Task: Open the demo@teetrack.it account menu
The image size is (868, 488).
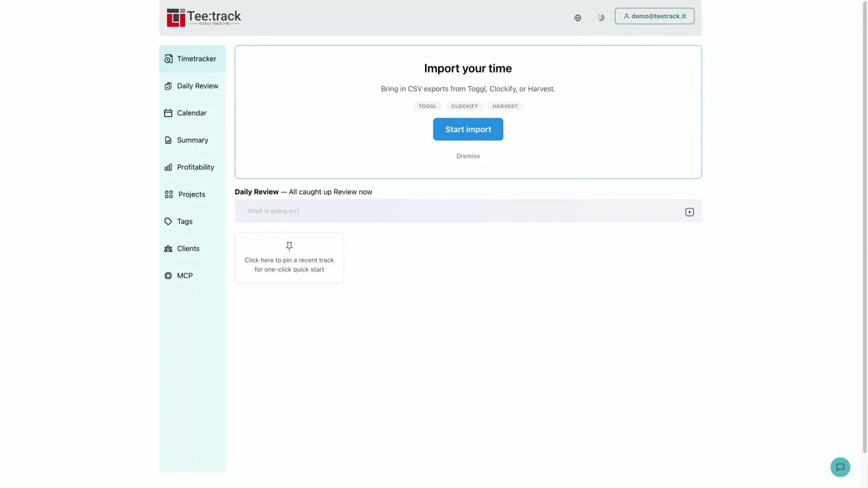Action: pos(654,16)
